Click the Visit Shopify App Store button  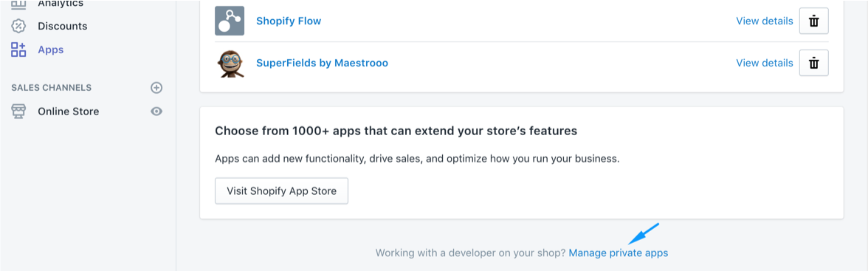coord(281,191)
